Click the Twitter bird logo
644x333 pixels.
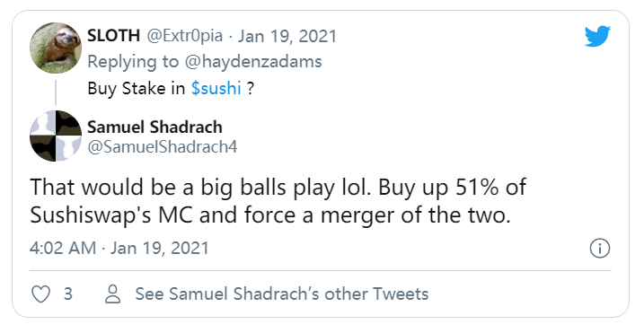pos(597,36)
